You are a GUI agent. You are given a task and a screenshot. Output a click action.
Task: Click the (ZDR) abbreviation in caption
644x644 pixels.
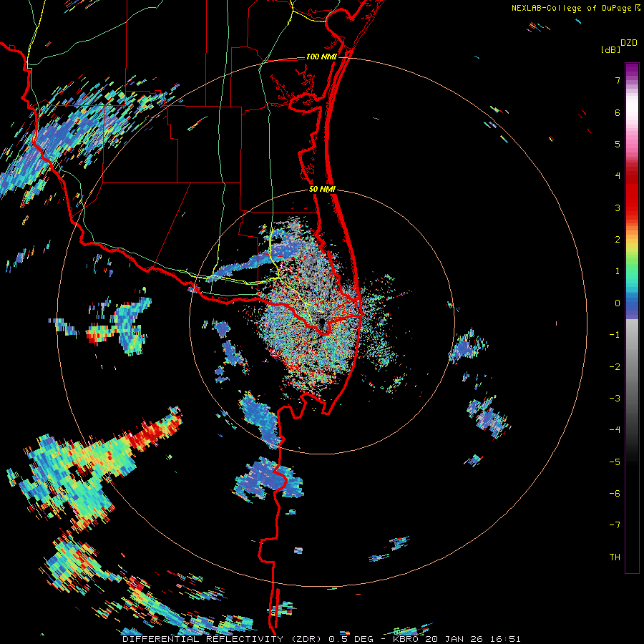[x=306, y=639]
